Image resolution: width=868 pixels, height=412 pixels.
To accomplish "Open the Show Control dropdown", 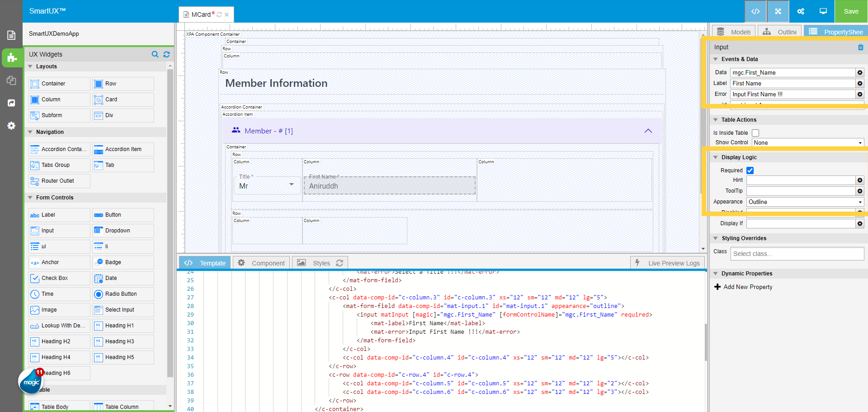I will (807, 142).
